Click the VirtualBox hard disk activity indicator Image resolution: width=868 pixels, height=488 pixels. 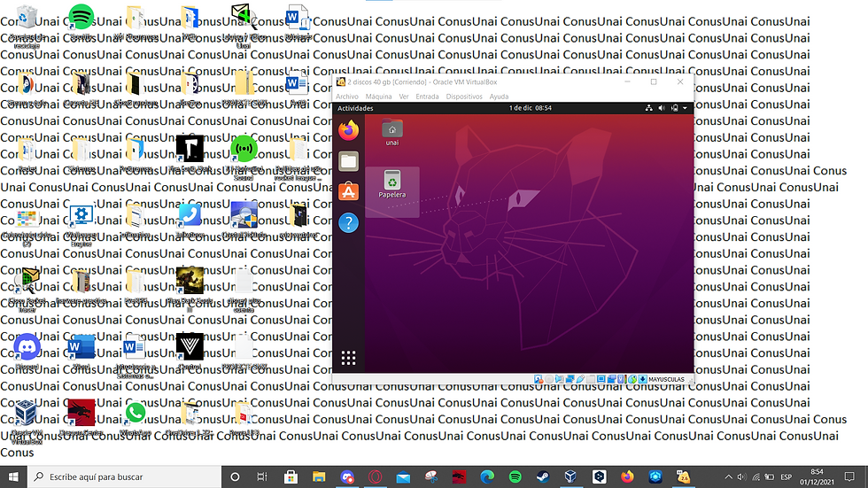coord(539,379)
